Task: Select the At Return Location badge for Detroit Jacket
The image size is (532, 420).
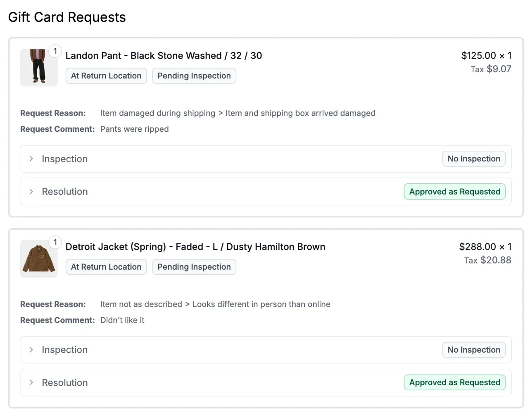Action: pyautogui.click(x=106, y=267)
